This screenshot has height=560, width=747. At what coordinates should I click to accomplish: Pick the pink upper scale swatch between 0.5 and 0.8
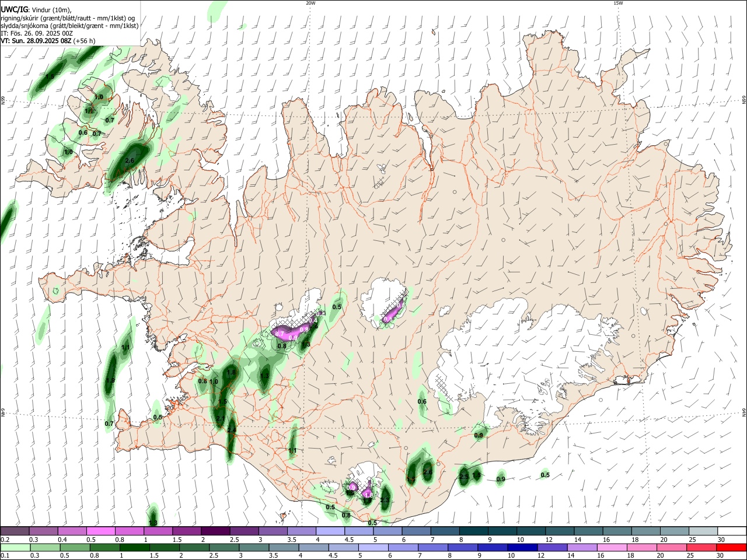[101, 531]
